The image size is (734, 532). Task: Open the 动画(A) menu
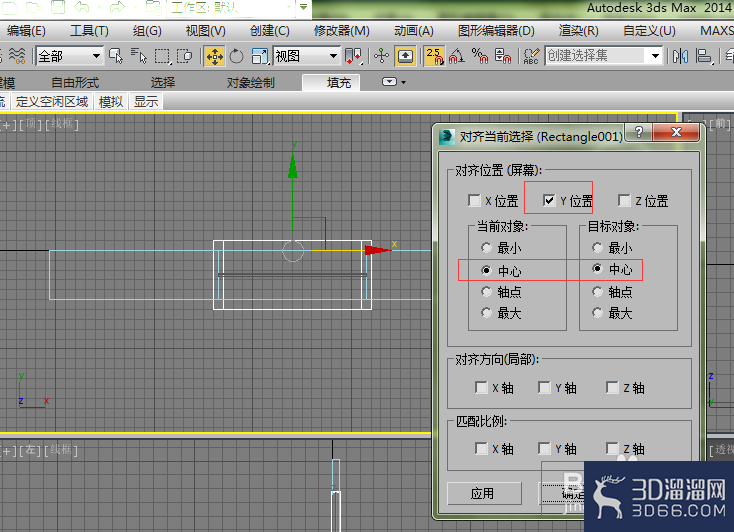[x=414, y=31]
